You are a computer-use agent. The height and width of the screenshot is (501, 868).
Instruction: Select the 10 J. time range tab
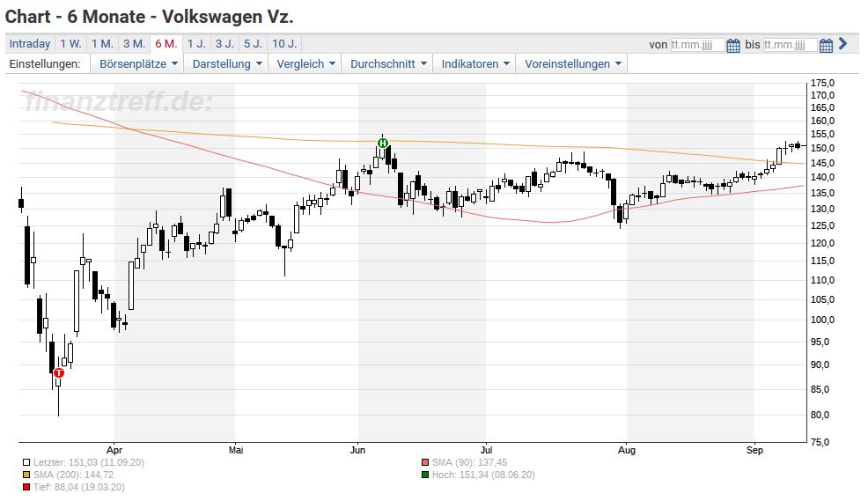tap(284, 44)
